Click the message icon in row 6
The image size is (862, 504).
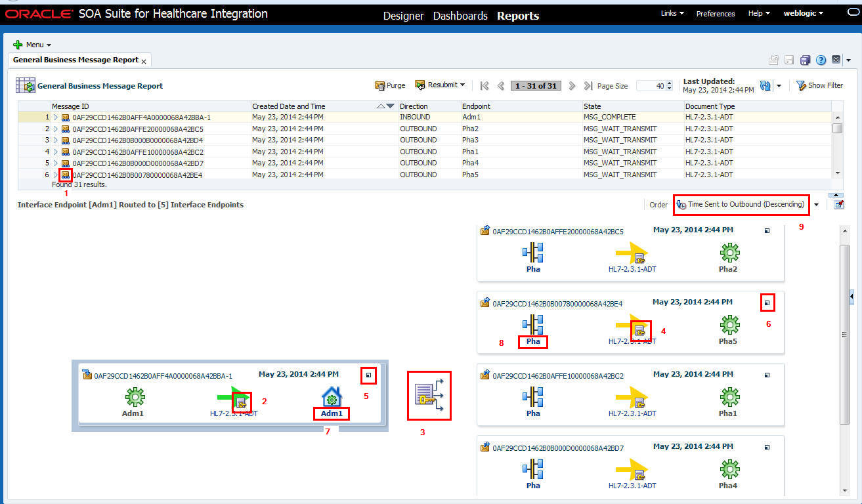click(66, 175)
